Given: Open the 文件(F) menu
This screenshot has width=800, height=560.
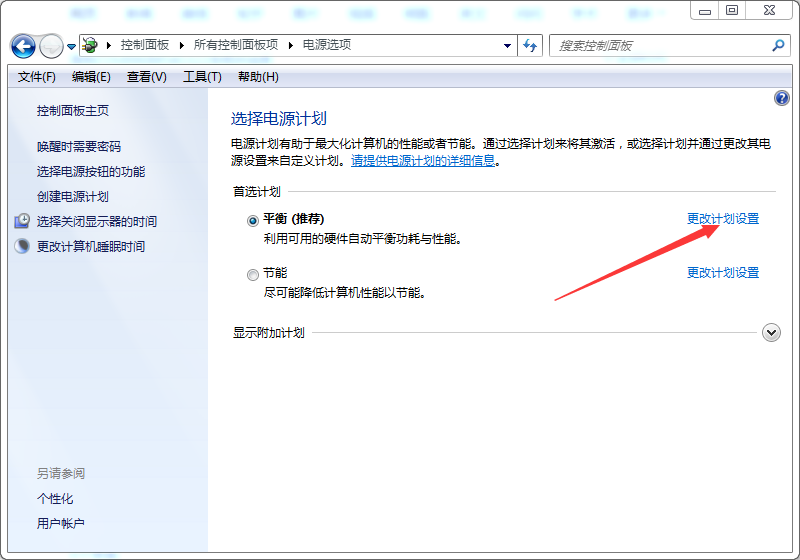Looking at the screenshot, I should pos(37,77).
